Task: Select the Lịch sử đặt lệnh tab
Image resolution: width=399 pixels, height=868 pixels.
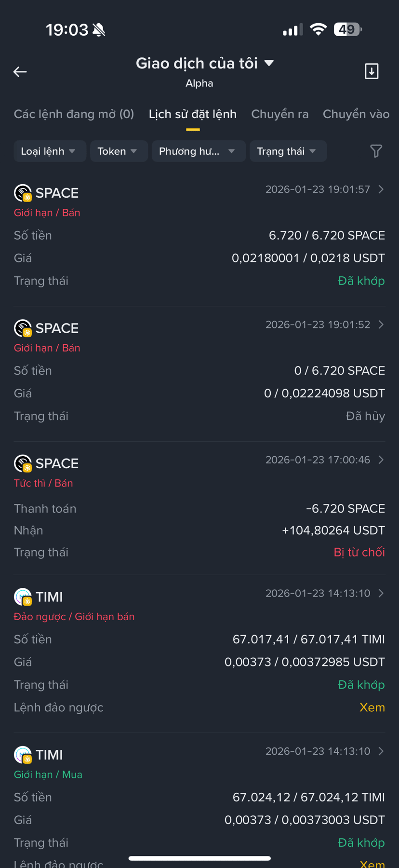Action: coord(193,114)
